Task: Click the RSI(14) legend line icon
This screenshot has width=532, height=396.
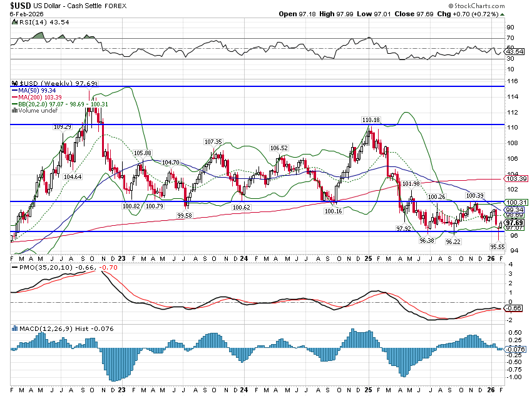Action: 16,21
